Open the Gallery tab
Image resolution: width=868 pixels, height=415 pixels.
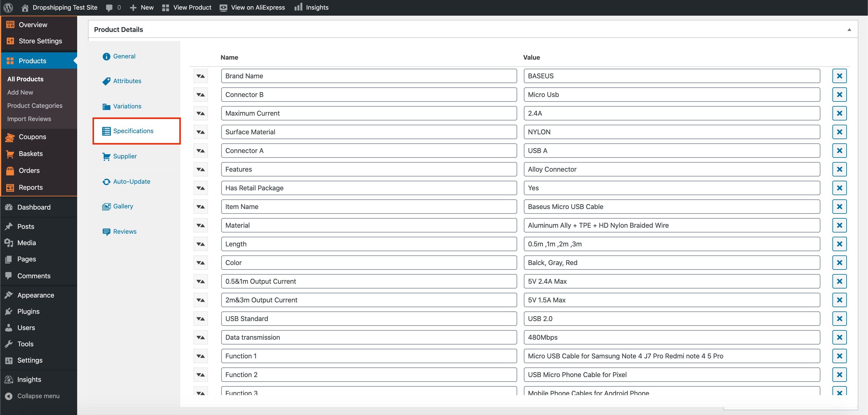(123, 206)
